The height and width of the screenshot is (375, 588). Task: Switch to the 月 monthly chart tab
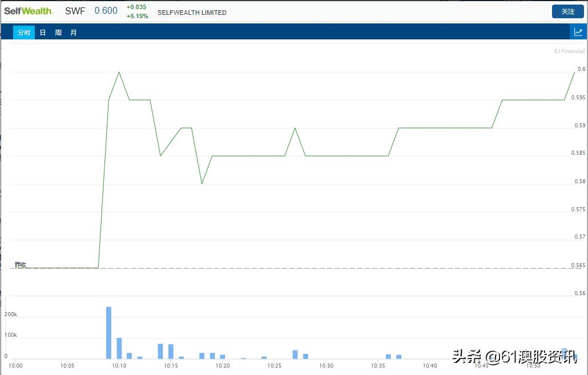(73, 32)
